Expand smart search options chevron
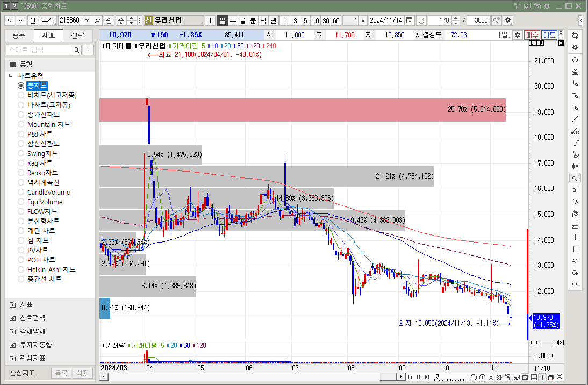588x385 pixels. click(x=88, y=50)
